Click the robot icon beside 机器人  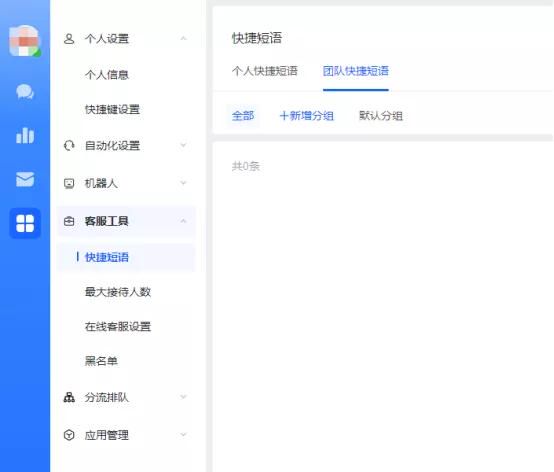click(x=69, y=183)
